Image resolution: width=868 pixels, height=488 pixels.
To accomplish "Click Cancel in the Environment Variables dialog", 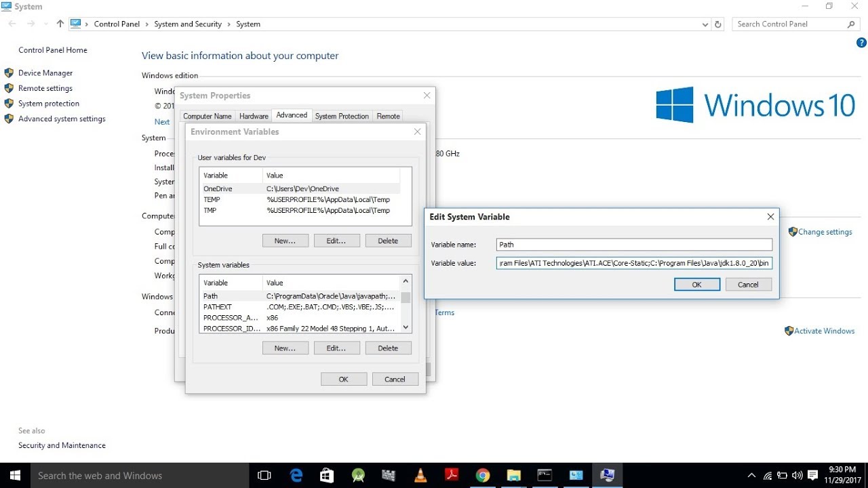I will point(395,379).
